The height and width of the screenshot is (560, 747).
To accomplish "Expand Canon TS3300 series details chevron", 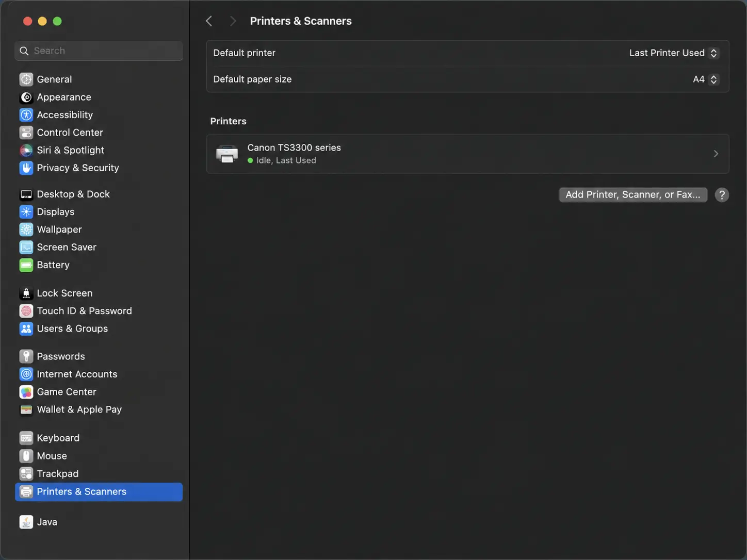I will click(x=716, y=154).
